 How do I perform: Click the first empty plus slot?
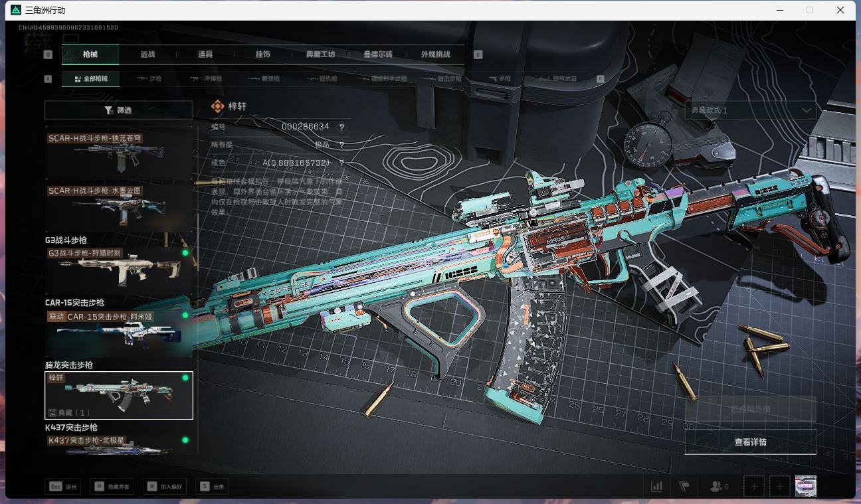coord(754,487)
